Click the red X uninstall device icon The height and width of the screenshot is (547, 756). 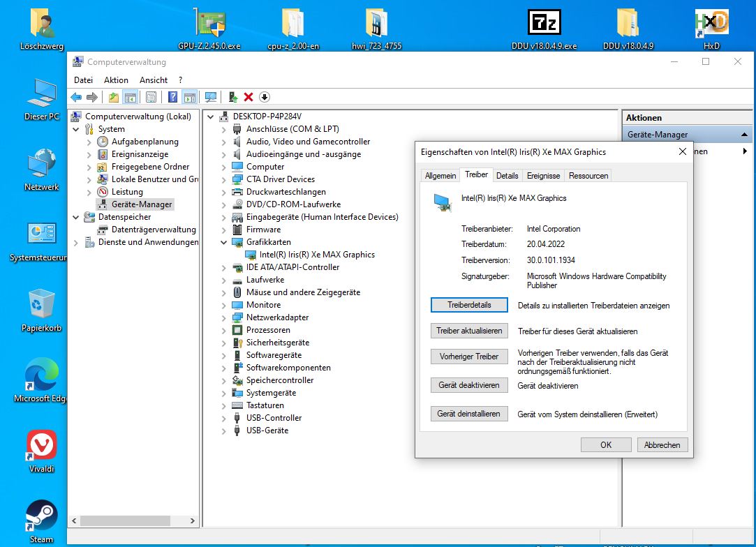[x=249, y=98]
